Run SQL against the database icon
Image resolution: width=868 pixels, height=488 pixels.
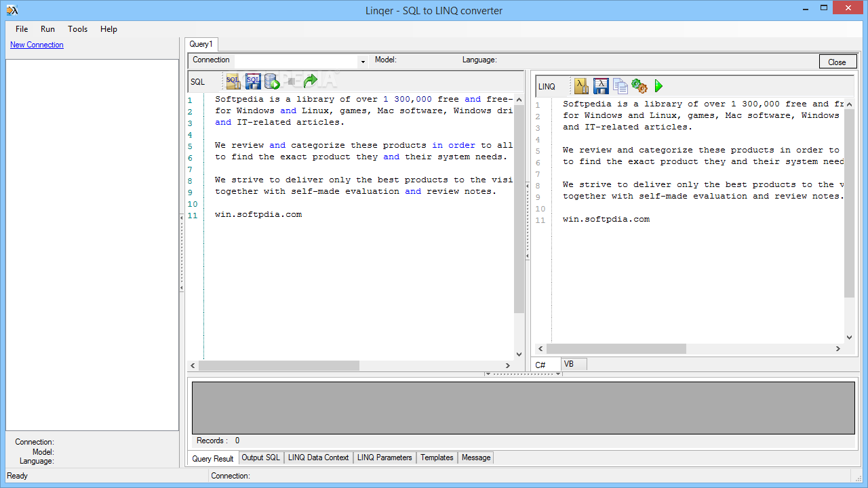(272, 81)
